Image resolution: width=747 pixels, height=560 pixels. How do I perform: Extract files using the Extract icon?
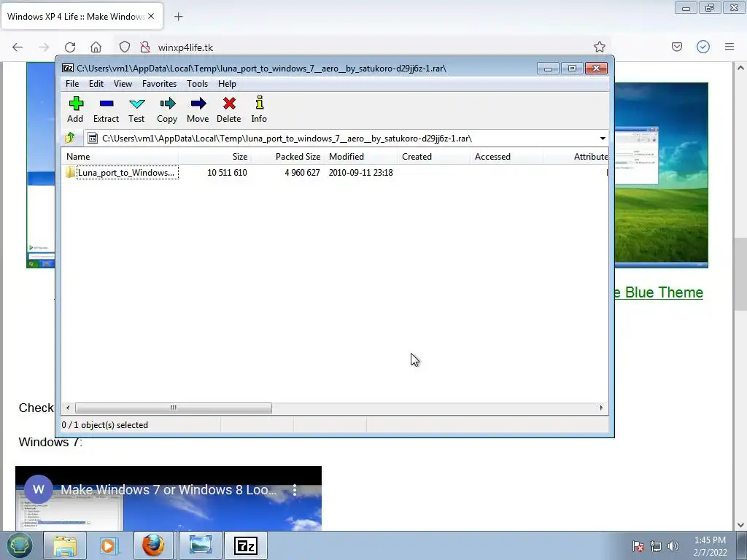[106, 109]
